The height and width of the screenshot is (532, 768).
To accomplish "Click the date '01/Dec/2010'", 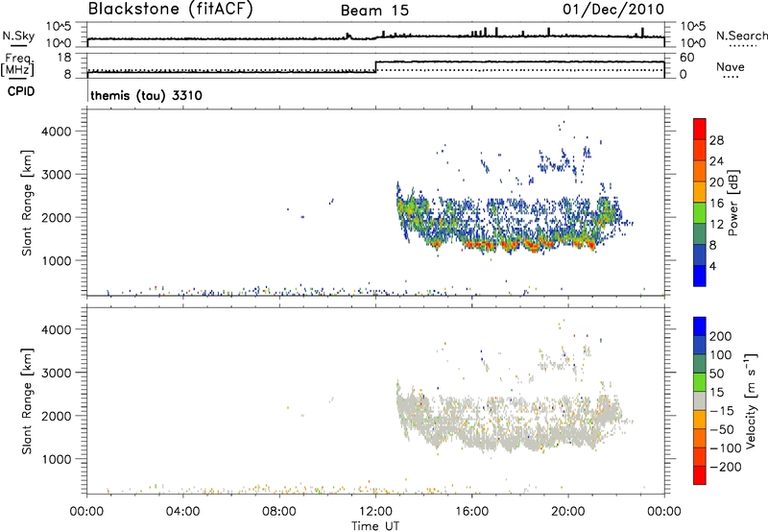I will (613, 10).
